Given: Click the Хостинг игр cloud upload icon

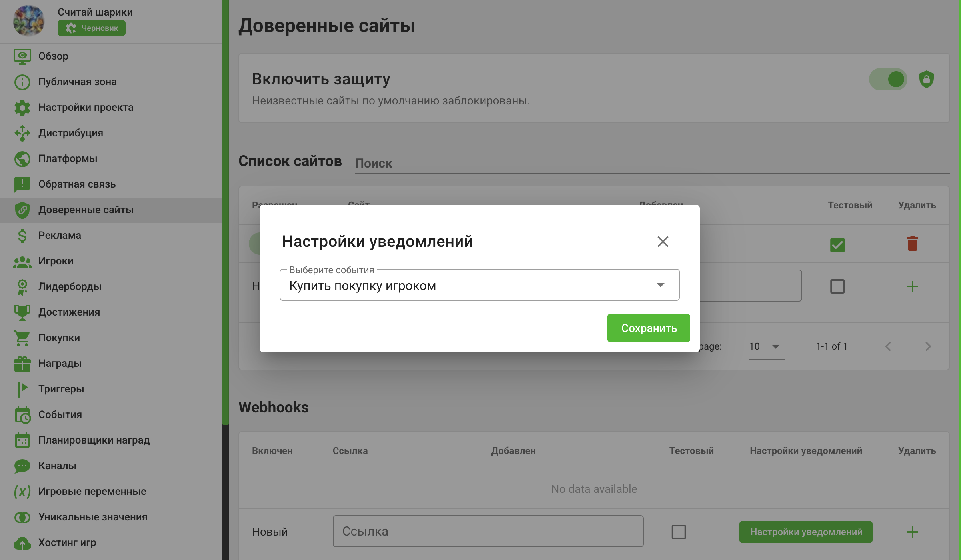Looking at the screenshot, I should click(22, 543).
